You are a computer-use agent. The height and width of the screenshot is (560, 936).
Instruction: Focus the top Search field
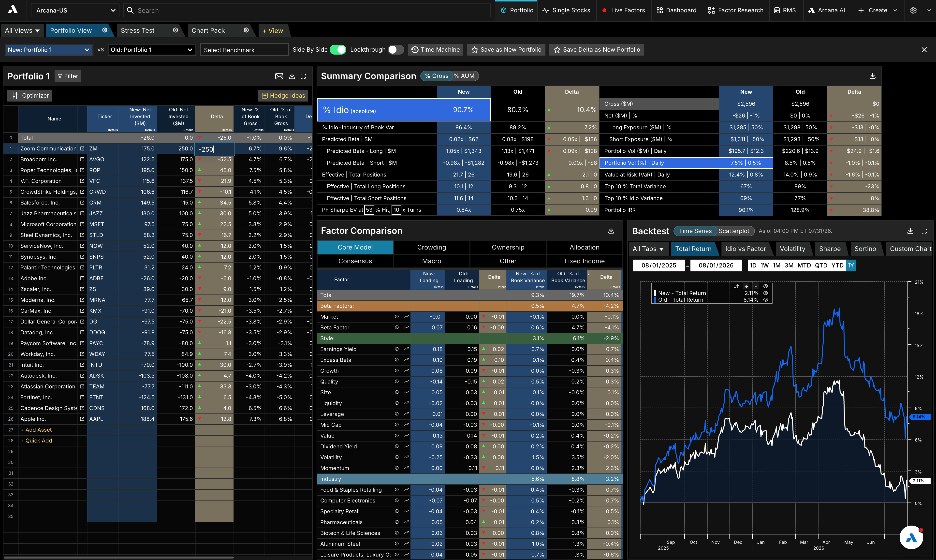coord(307,10)
